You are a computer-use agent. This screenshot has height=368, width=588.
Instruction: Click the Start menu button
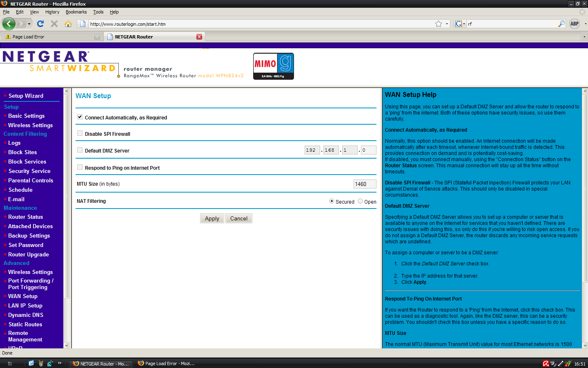point(10,364)
